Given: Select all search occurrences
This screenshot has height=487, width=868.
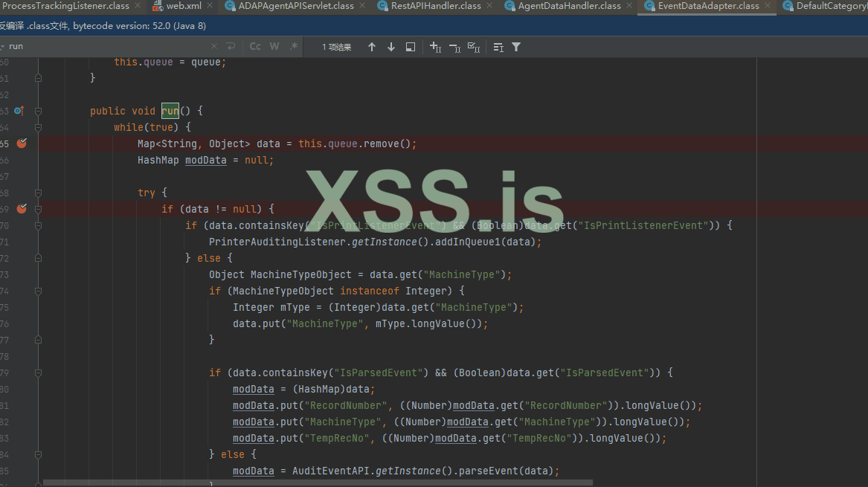Looking at the screenshot, I should coord(474,47).
